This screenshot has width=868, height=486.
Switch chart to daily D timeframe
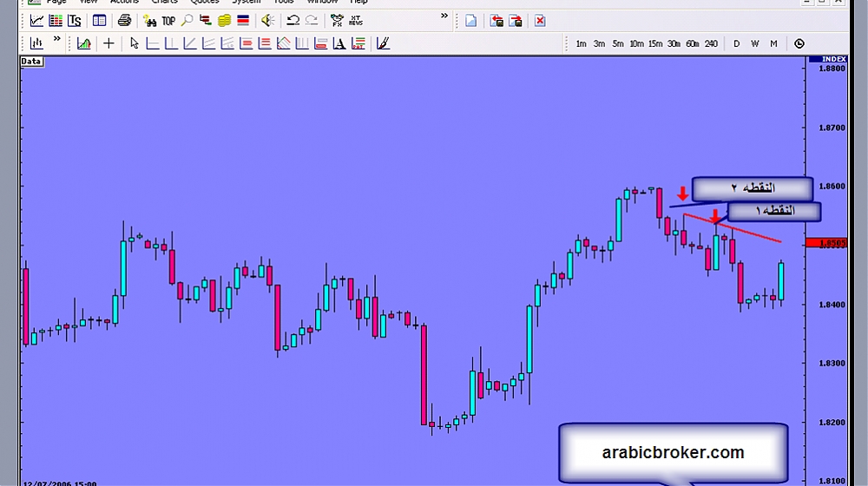click(736, 43)
